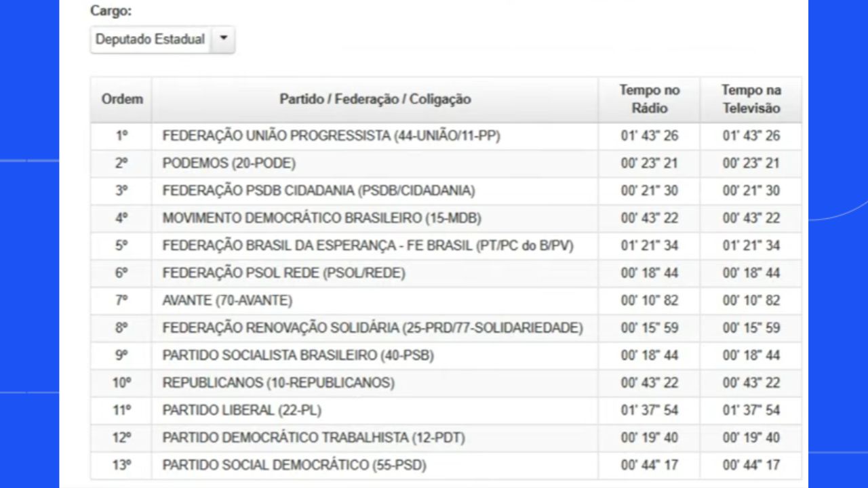Select the Partido Liberal (22-PL) row

coord(446,411)
